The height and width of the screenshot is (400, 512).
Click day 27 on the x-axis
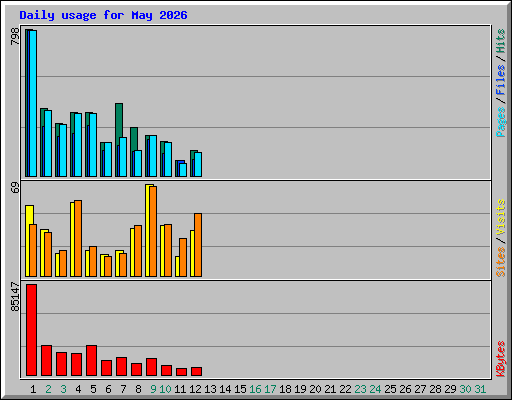coord(420,389)
